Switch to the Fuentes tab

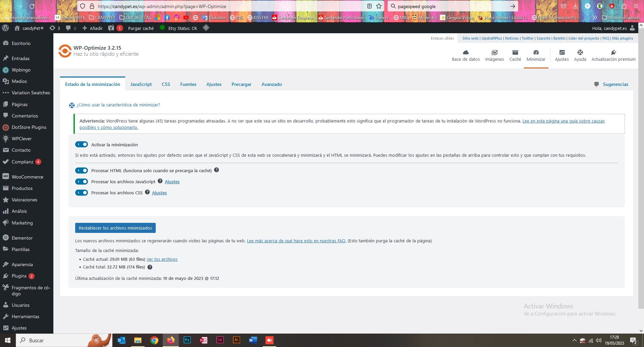click(x=188, y=84)
